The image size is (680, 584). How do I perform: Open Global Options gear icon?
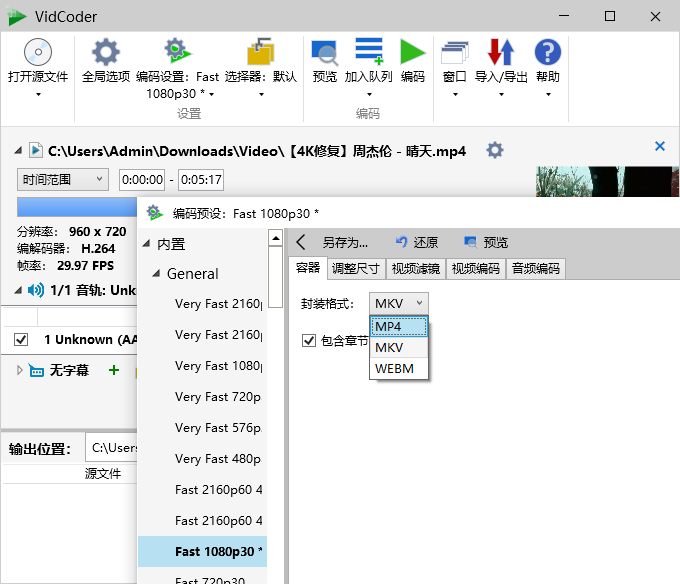pos(106,52)
